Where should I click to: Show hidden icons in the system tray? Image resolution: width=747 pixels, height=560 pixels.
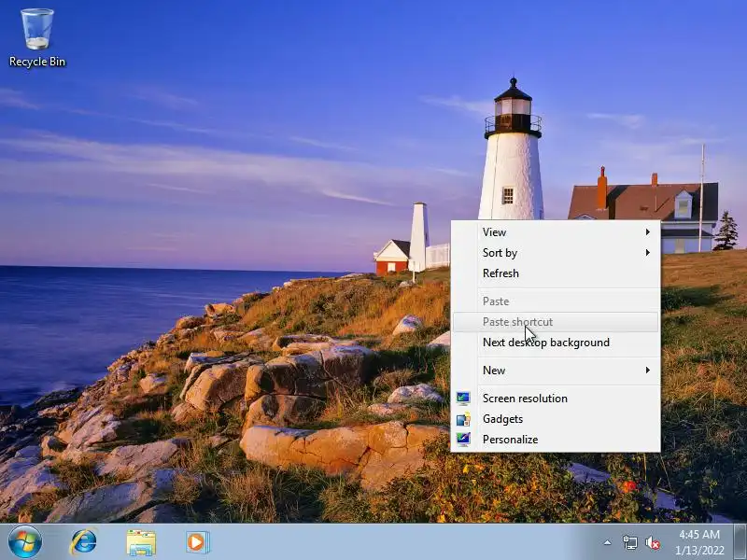pos(608,542)
